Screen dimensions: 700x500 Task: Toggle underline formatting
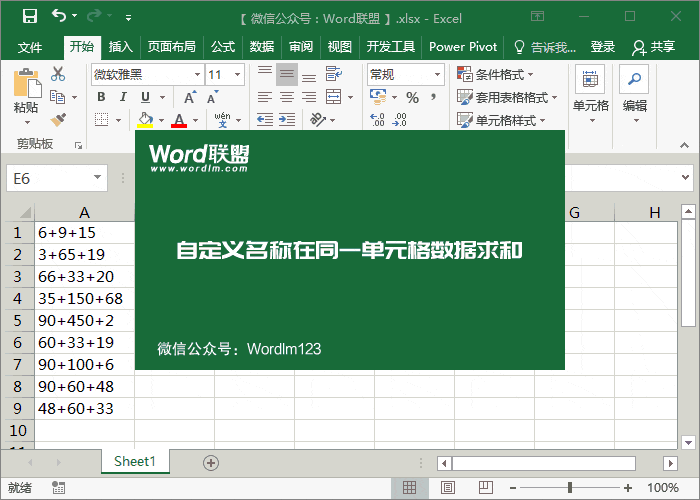(146, 97)
